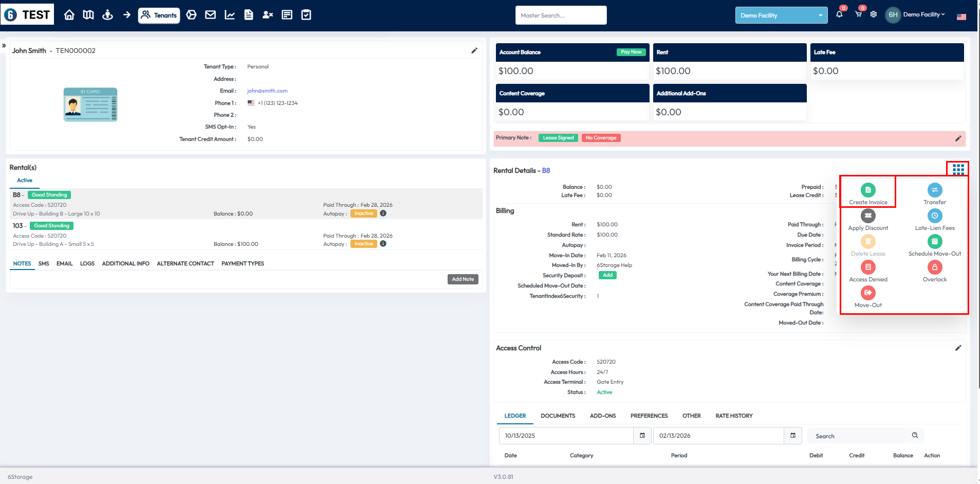980x484 pixels.
Task: Select the Overlock action icon
Action: point(934,267)
